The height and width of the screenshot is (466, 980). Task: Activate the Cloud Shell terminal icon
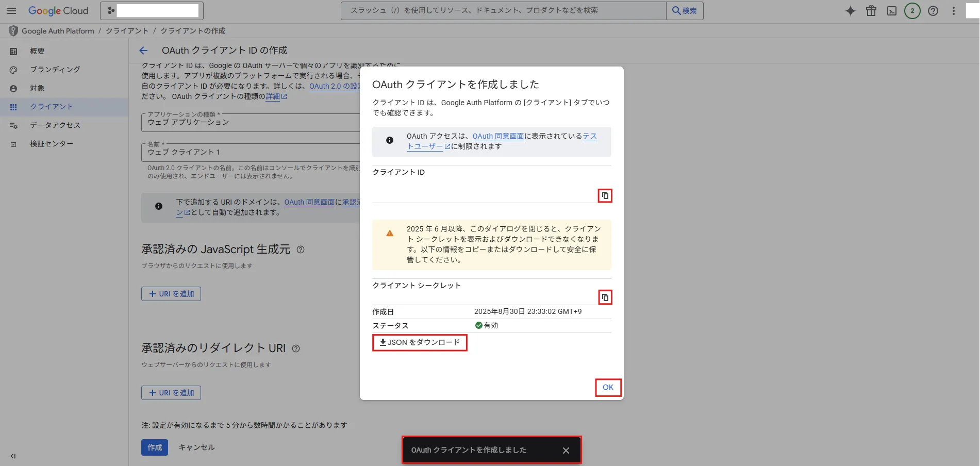[x=892, y=11]
